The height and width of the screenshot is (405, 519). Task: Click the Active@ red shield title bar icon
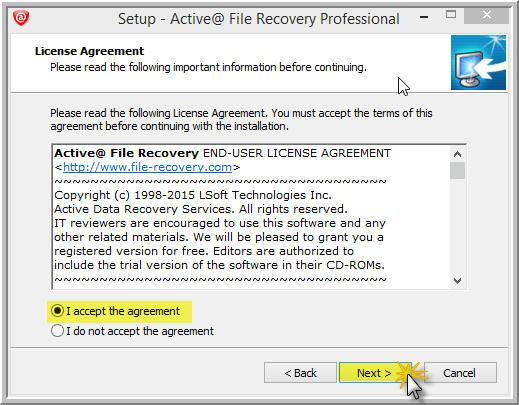point(21,17)
